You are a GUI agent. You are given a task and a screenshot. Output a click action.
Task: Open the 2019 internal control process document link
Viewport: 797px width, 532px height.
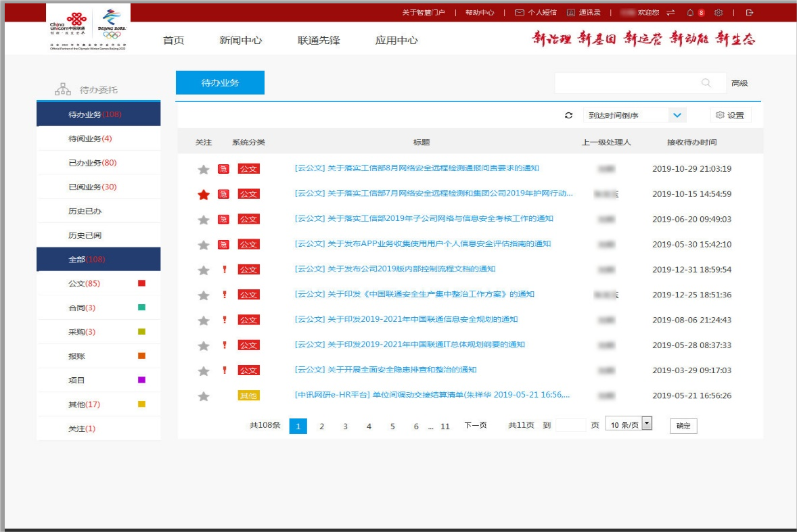point(395,269)
